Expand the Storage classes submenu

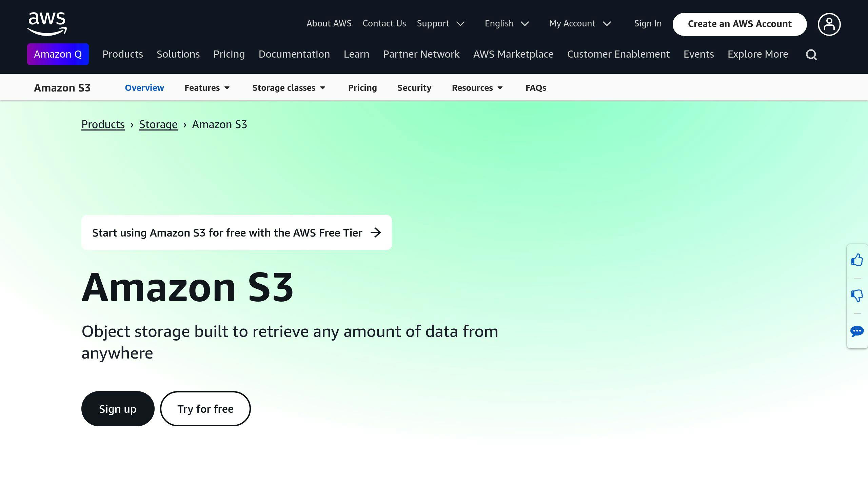tap(289, 88)
